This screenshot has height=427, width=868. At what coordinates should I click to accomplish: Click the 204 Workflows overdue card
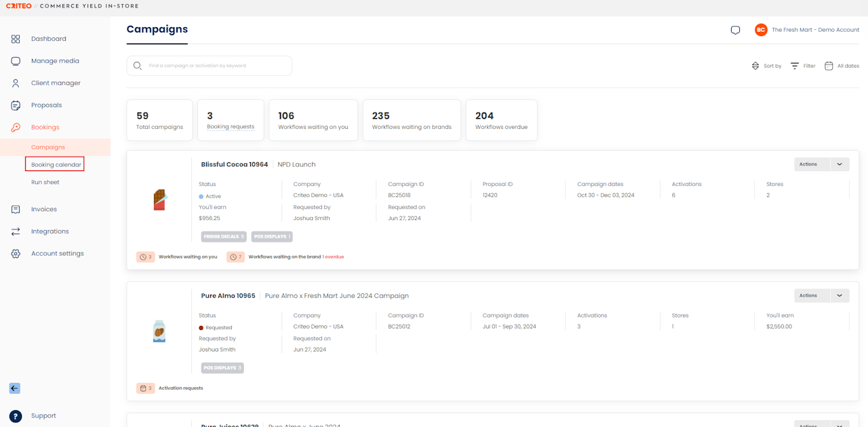pyautogui.click(x=501, y=120)
